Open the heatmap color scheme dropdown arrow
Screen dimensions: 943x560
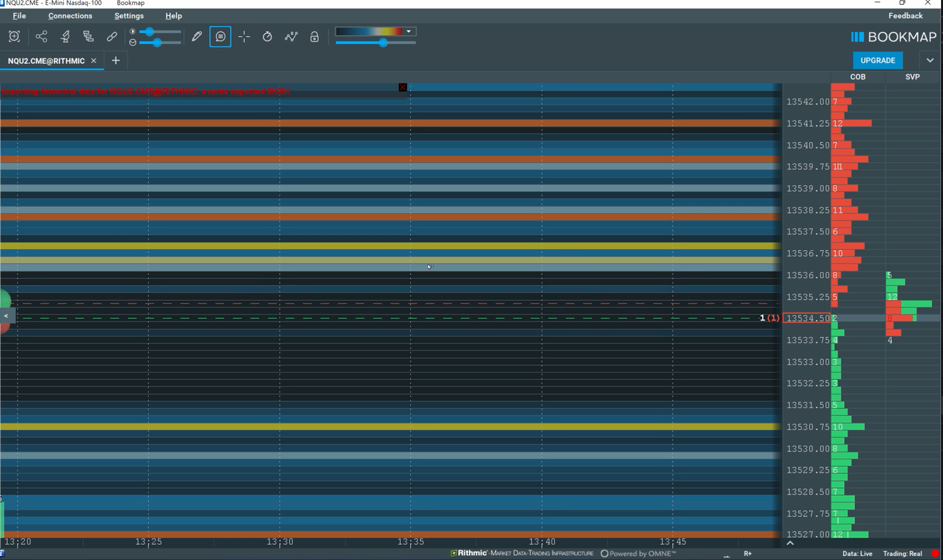tap(409, 31)
